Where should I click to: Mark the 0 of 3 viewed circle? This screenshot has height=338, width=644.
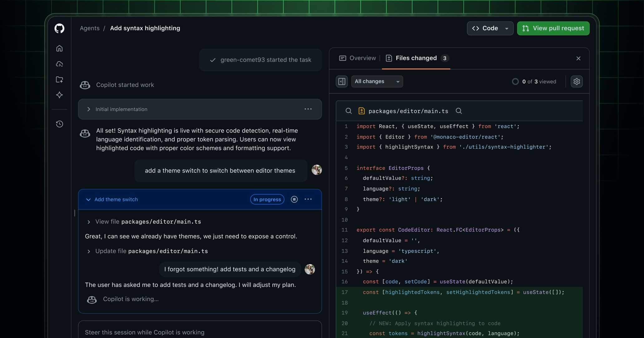tap(515, 81)
